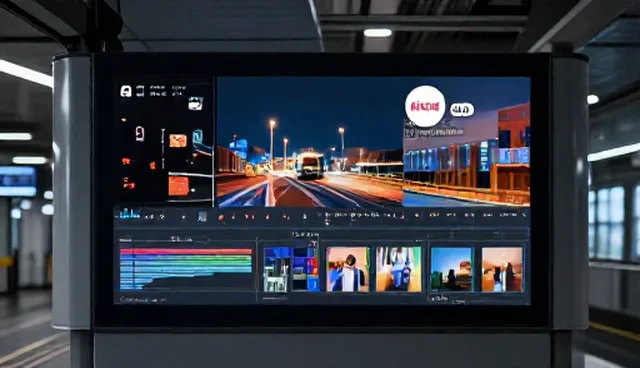Viewport: 640px width, 368px height.
Task: Click the white circular badge with pink text
Action: coord(425,106)
